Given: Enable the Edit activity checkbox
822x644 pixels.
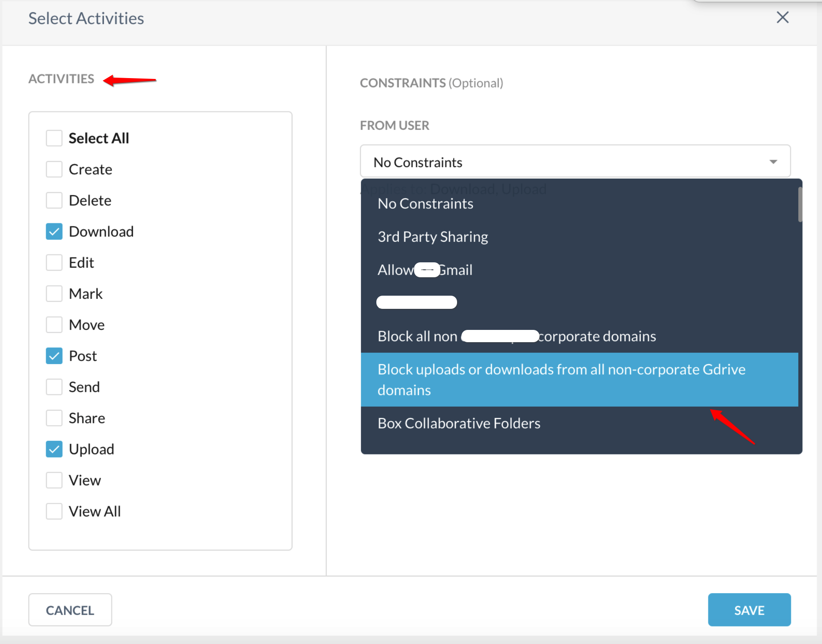Looking at the screenshot, I should pyautogui.click(x=54, y=262).
